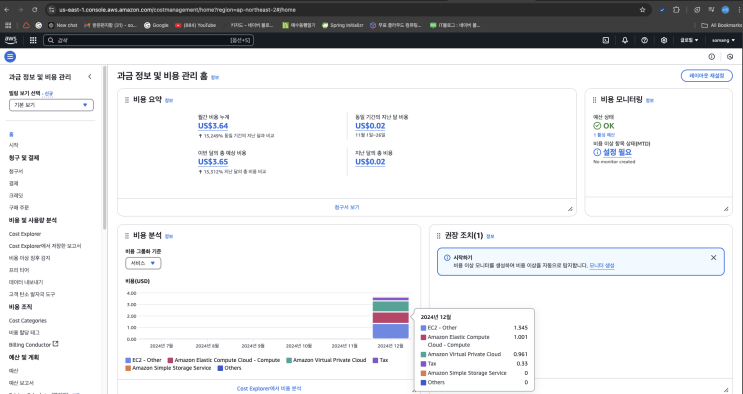This screenshot has width=743, height=394.
Task: Click the Amazon Virtual Private Cloud legend swatch
Action: tap(289, 360)
